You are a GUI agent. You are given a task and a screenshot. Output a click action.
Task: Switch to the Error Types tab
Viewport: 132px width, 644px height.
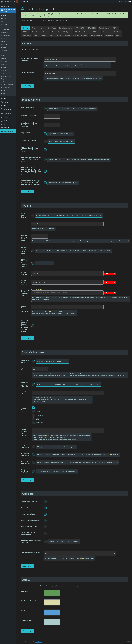coord(52,28)
